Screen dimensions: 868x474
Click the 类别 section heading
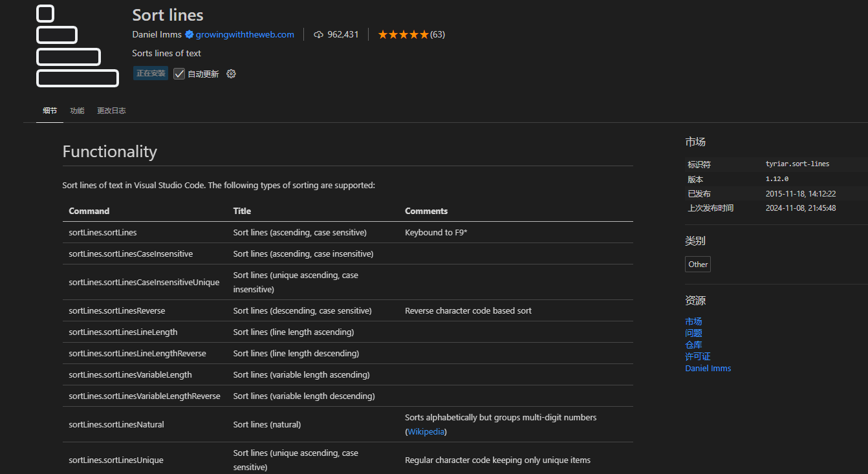(x=695, y=241)
